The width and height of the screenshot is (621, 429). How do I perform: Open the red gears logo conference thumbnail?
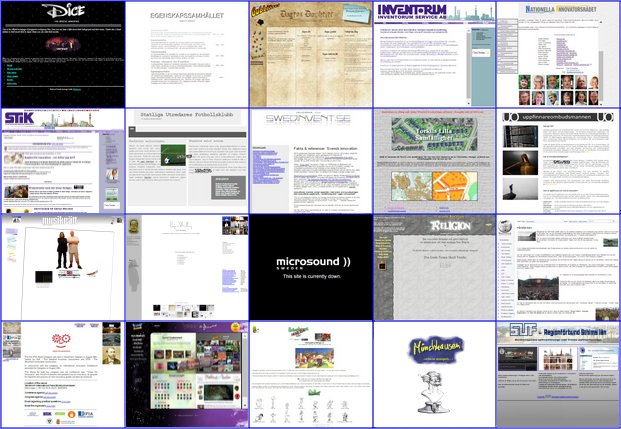pos(63,374)
